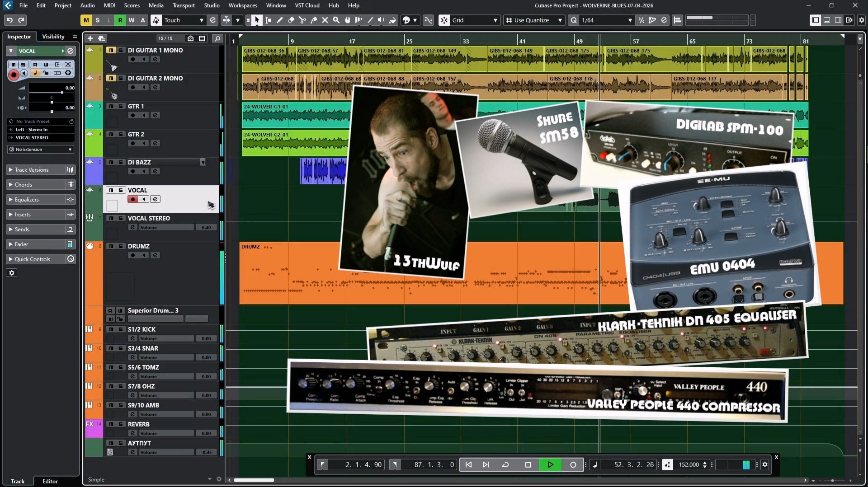Screen dimensions: 868x487
Task: Click the Play button in transport
Action: 550,464
